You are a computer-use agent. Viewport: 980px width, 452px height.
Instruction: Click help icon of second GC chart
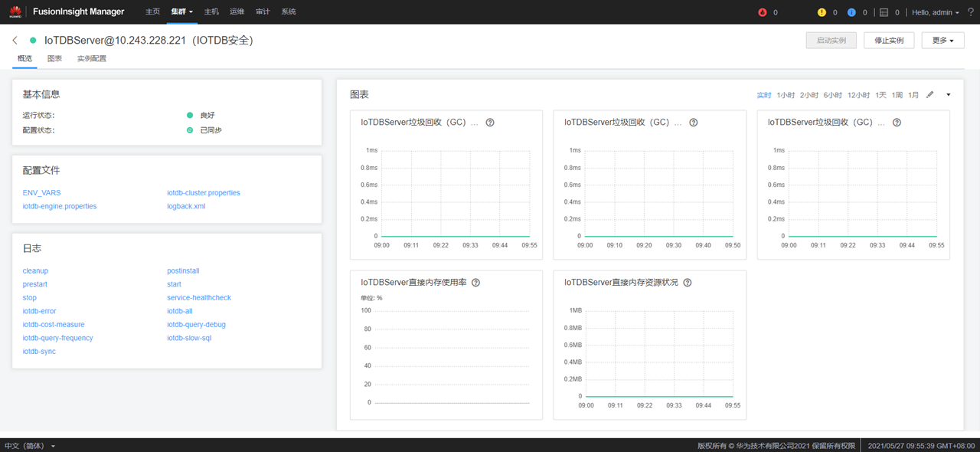694,123
